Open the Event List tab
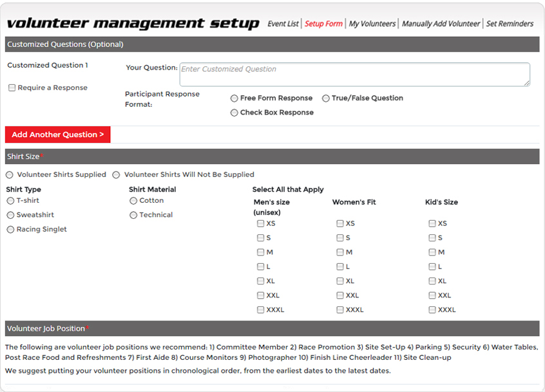The width and height of the screenshot is (545, 392). click(x=283, y=24)
